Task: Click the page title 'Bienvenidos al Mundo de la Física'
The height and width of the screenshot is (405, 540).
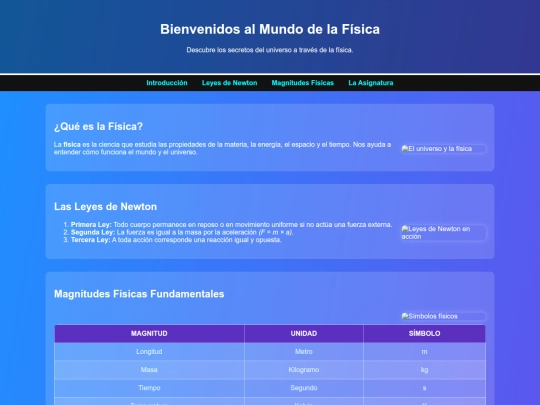Action: tap(270, 29)
